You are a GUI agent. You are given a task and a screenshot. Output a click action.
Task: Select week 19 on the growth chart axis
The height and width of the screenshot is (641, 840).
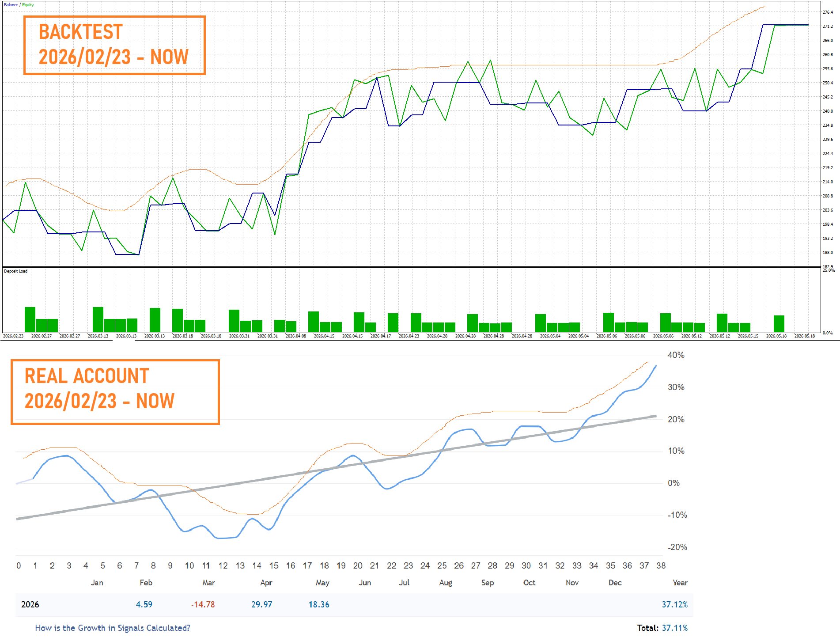pos(341,565)
